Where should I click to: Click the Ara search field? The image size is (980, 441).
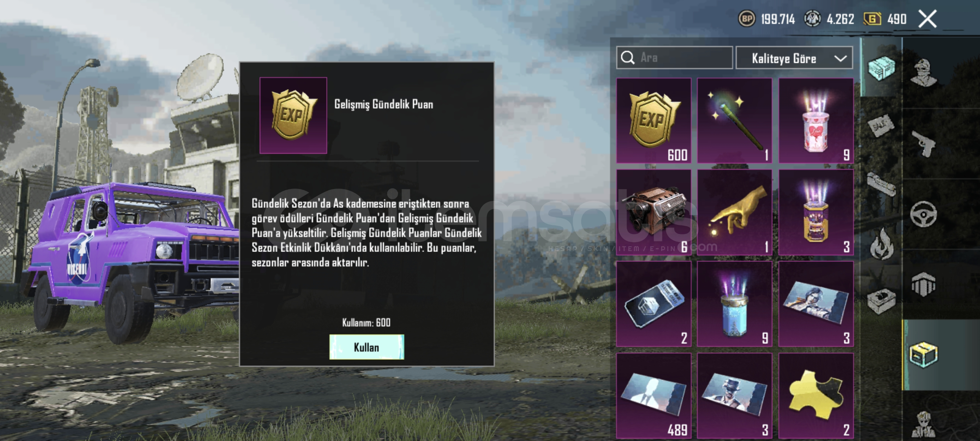(x=674, y=58)
